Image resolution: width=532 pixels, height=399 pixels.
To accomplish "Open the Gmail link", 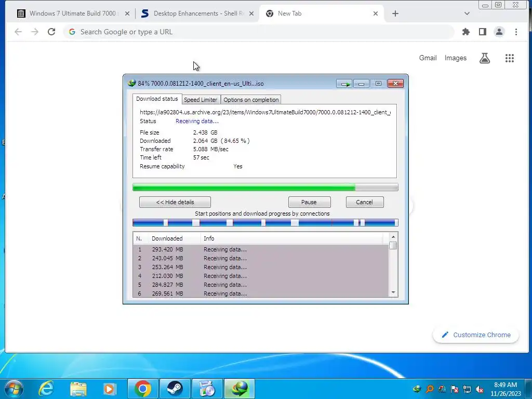I will pos(428,58).
